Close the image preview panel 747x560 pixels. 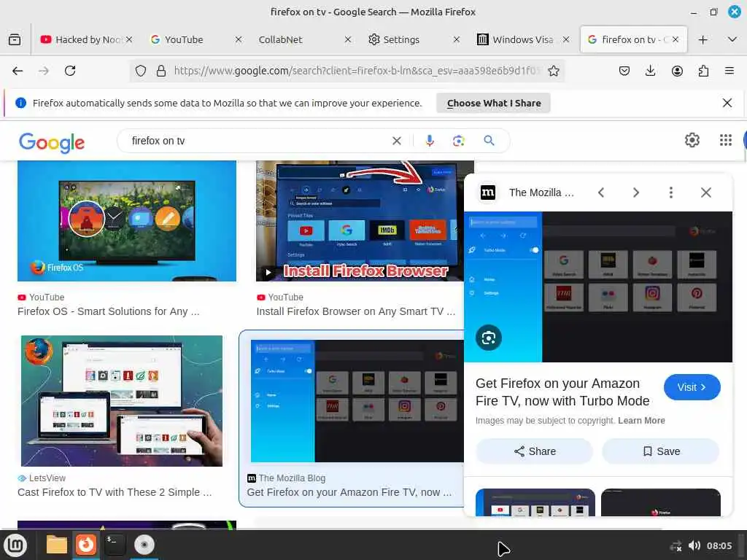pyautogui.click(x=706, y=192)
